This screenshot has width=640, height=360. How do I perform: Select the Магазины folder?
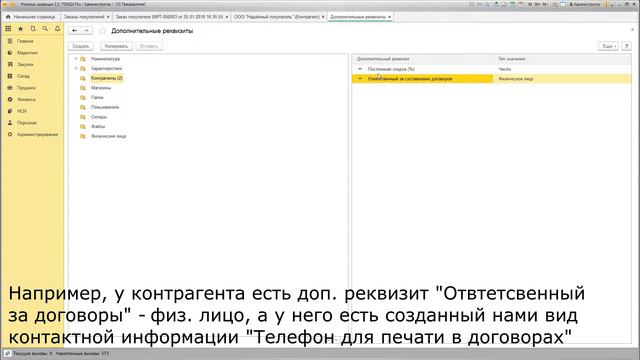tap(101, 88)
